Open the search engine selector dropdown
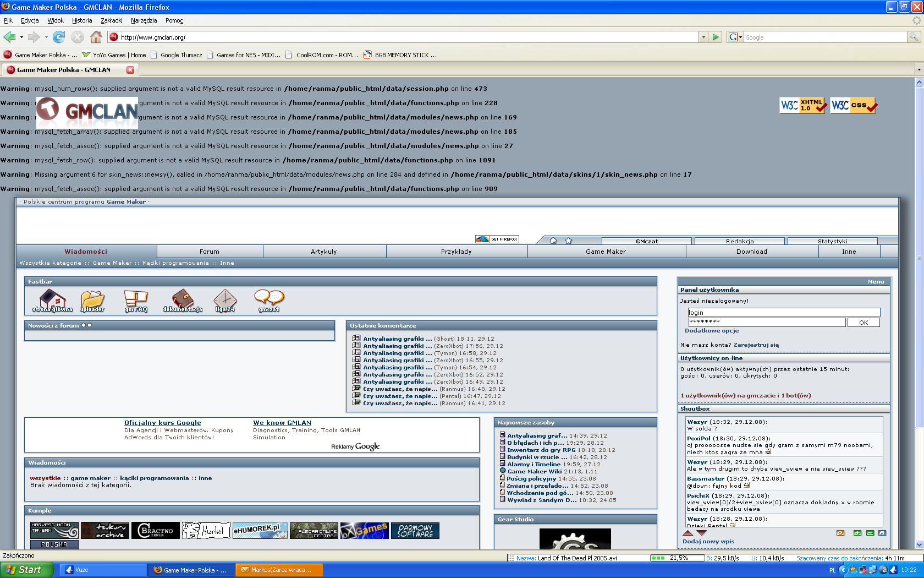The height and width of the screenshot is (578, 924). 735,37
